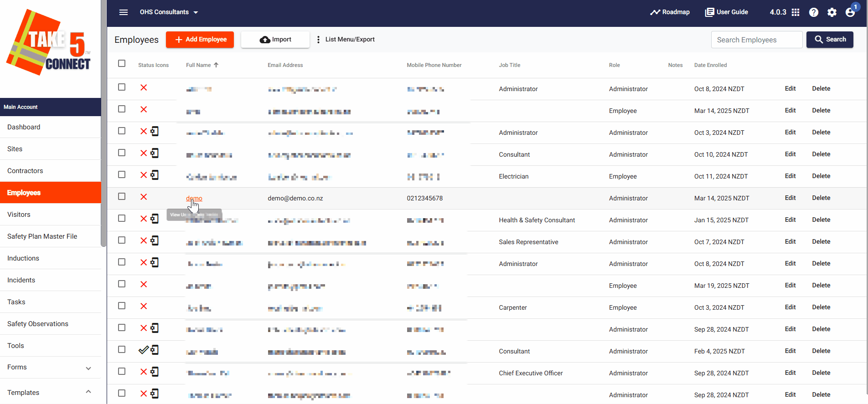Expand the Forms sidebar section
Viewport: 868px width, 404px height.
click(x=88, y=368)
